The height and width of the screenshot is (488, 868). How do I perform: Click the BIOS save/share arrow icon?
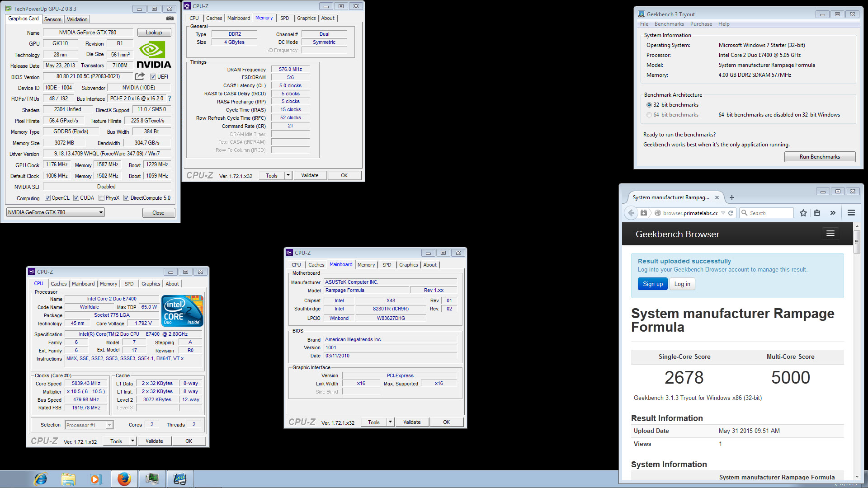(140, 76)
